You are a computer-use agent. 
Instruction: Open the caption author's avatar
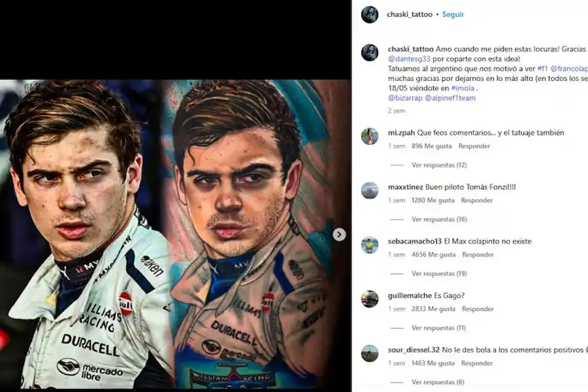click(x=370, y=52)
